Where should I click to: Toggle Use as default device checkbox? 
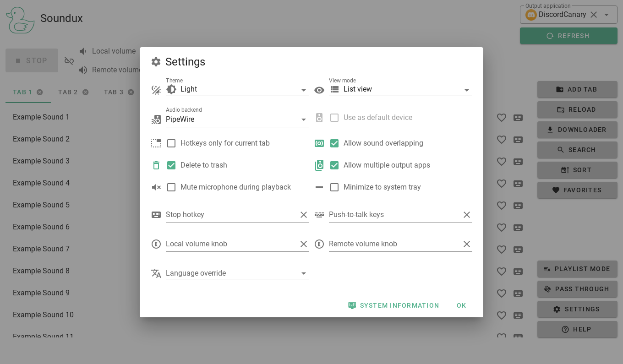click(334, 118)
